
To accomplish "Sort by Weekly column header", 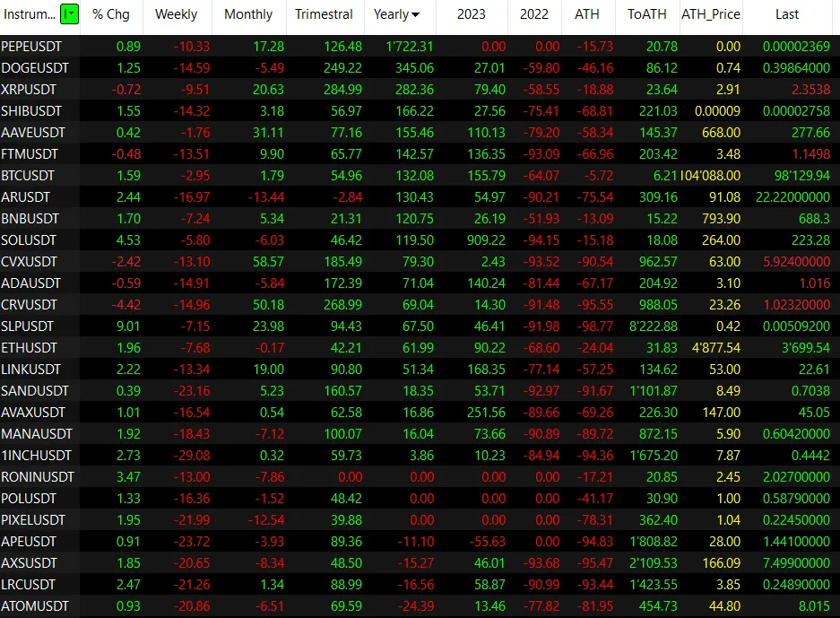I will [x=177, y=14].
